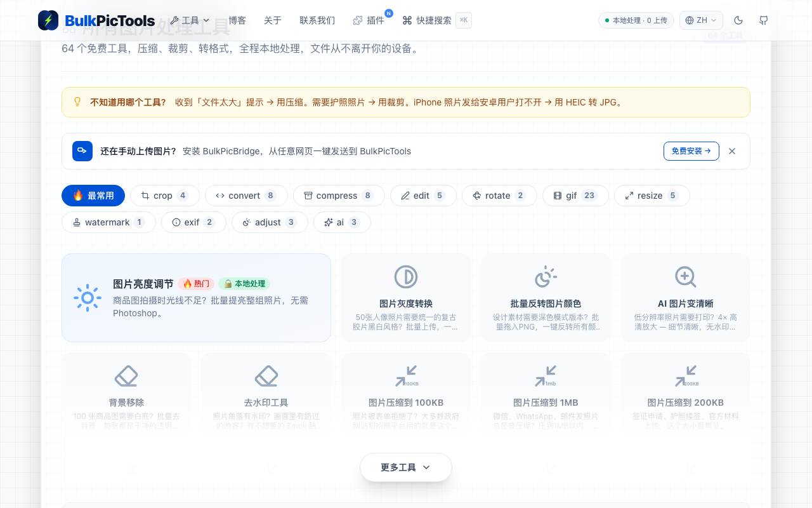812x508 pixels.
Task: Open the 关于 page
Action: pos(273,20)
